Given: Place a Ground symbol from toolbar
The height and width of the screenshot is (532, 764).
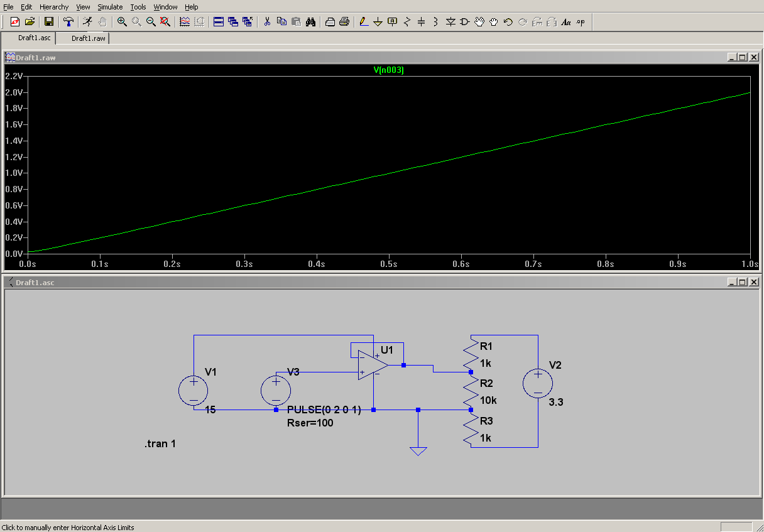Looking at the screenshot, I should (x=378, y=22).
